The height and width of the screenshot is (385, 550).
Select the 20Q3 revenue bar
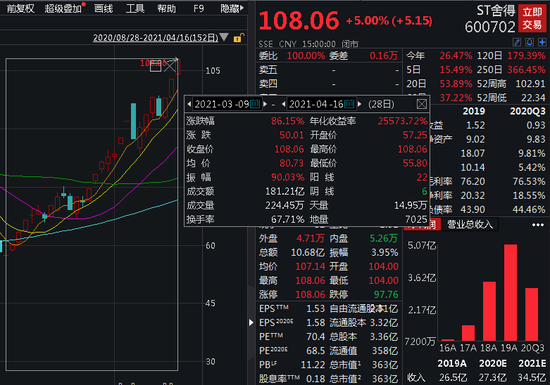click(532, 314)
